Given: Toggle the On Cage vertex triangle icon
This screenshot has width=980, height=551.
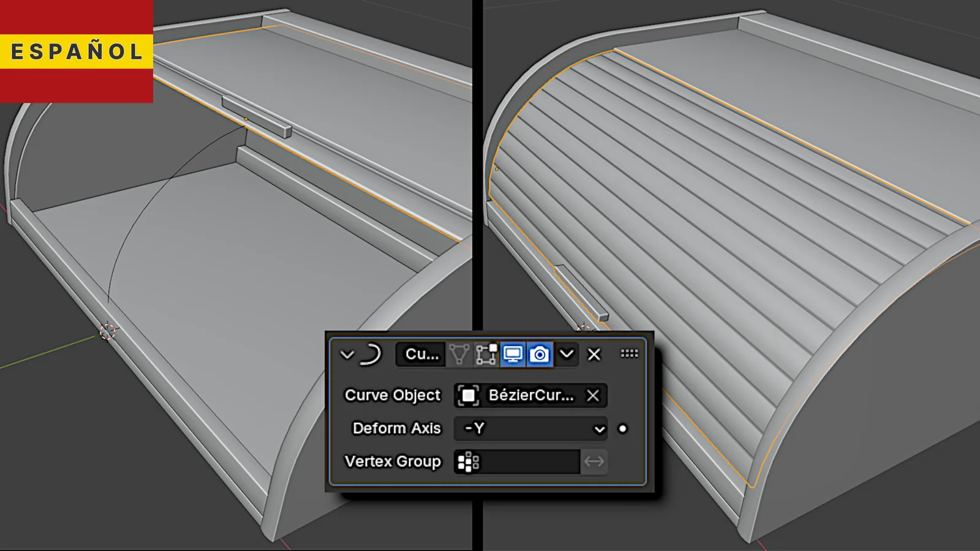Looking at the screenshot, I should tap(459, 354).
